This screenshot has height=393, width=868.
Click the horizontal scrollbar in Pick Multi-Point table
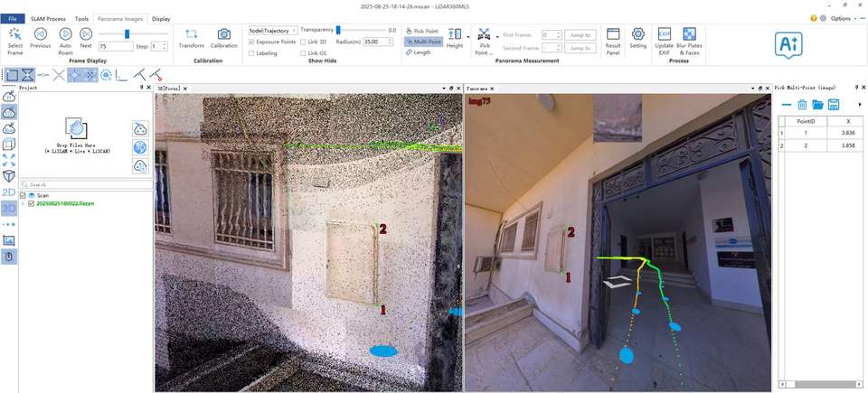(x=820, y=384)
